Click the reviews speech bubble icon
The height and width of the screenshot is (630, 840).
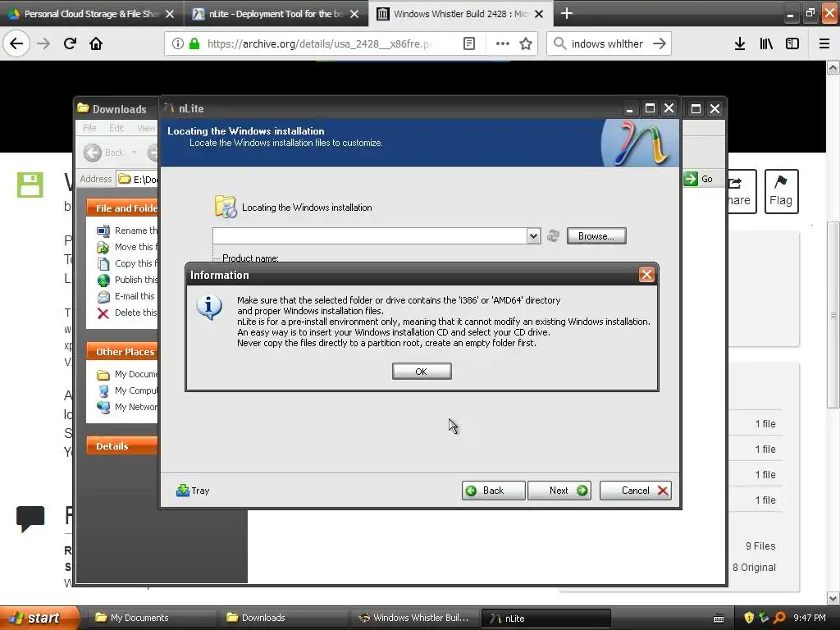coord(30,518)
